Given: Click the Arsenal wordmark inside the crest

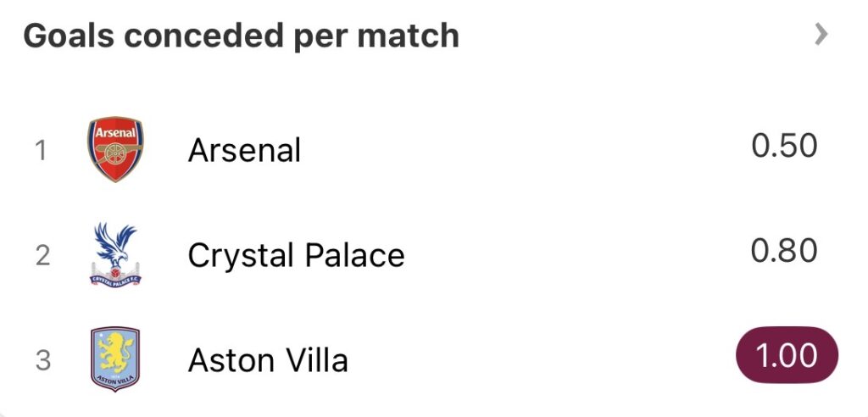Looking at the screenshot, I should tap(115, 134).
